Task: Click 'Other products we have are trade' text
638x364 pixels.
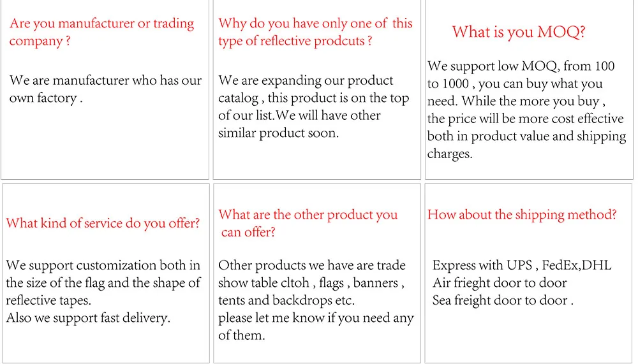Action: [x=311, y=265]
